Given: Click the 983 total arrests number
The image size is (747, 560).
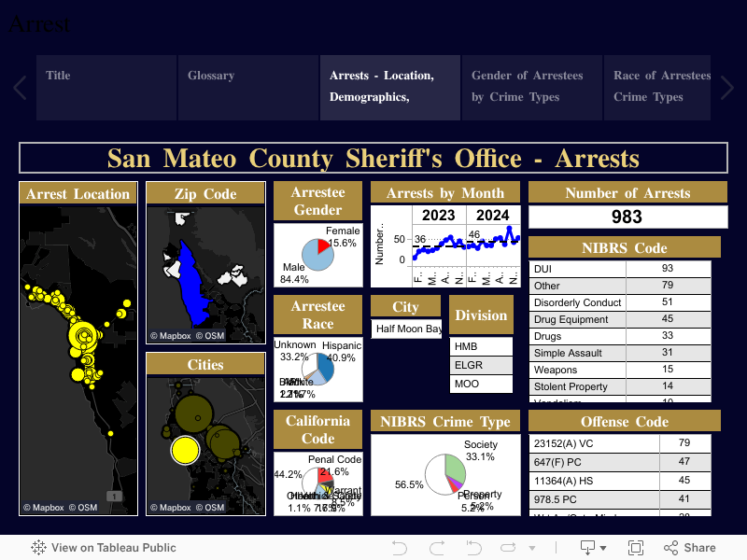Looking at the screenshot, I should tap(627, 217).
